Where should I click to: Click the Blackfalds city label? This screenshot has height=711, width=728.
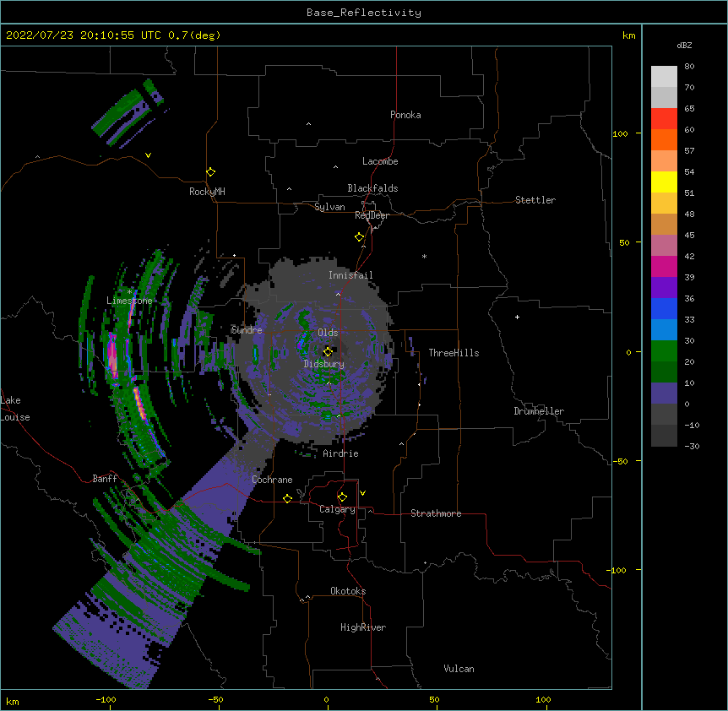click(372, 188)
